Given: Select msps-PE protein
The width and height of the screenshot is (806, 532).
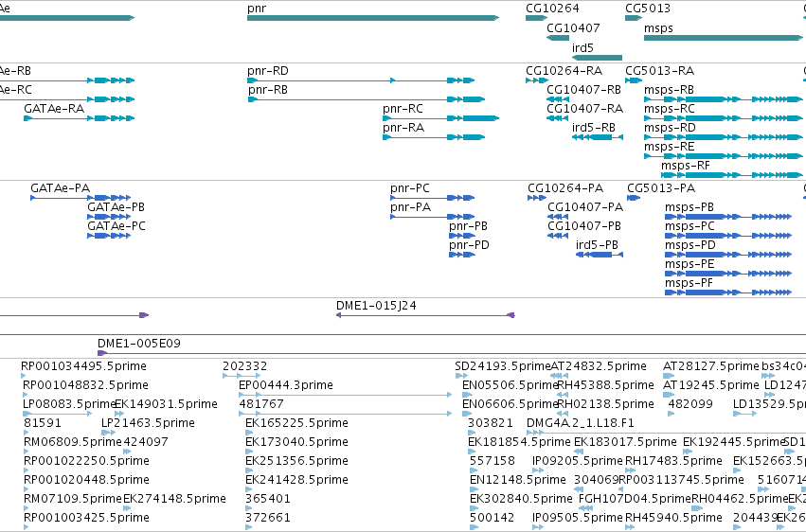Looking at the screenshot, I should click(728, 275).
